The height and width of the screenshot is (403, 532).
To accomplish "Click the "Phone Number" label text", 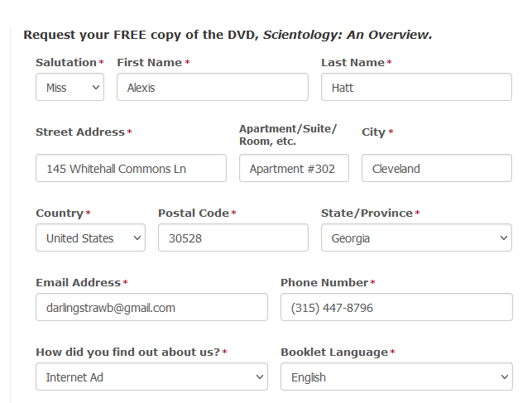I will point(324,283).
